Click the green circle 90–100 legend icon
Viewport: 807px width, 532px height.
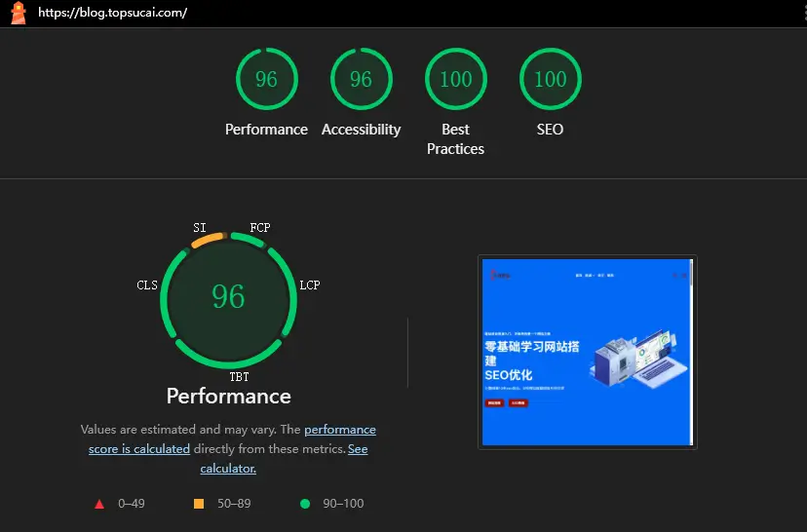(305, 504)
